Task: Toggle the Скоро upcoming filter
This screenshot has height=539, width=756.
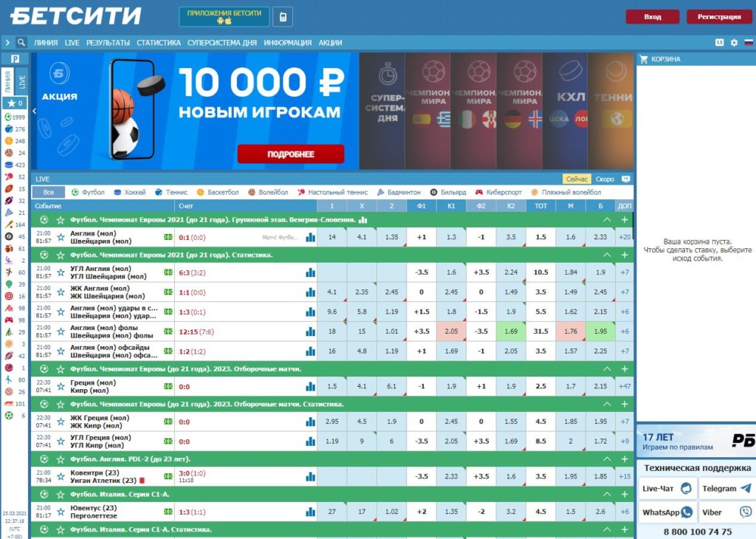Action: pyautogui.click(x=605, y=179)
